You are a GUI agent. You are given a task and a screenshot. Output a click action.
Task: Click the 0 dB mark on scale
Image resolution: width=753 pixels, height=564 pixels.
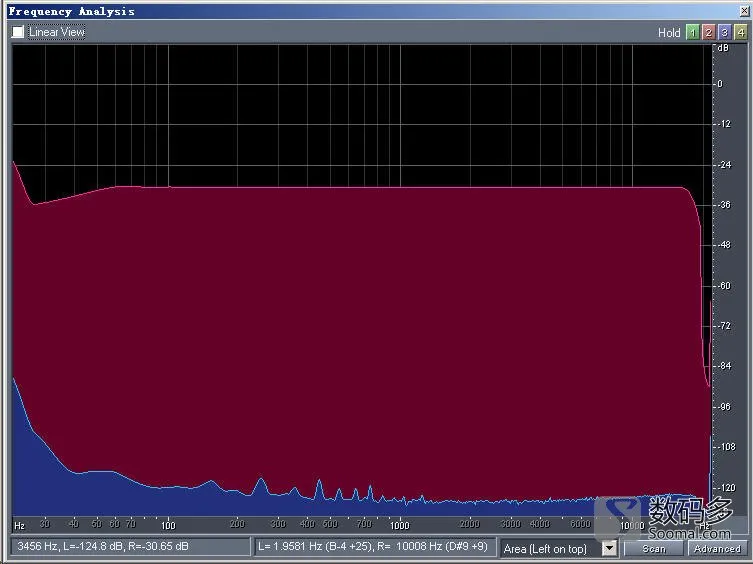click(720, 84)
